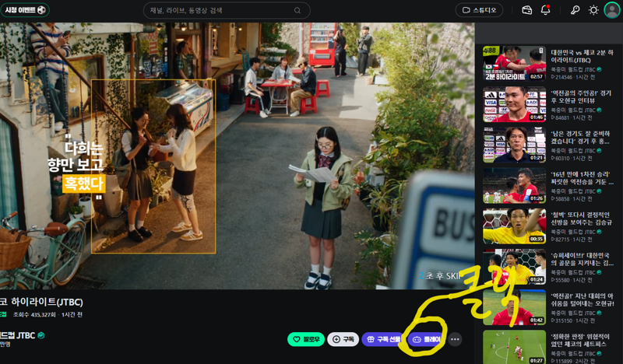Open title '역전골의 주인공!' 경기 후 오현규 인터뷰
This screenshot has height=364, width=623.
coord(581,97)
